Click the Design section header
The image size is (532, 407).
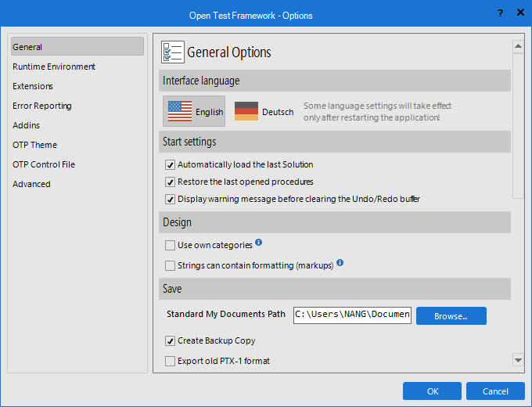[x=335, y=222]
